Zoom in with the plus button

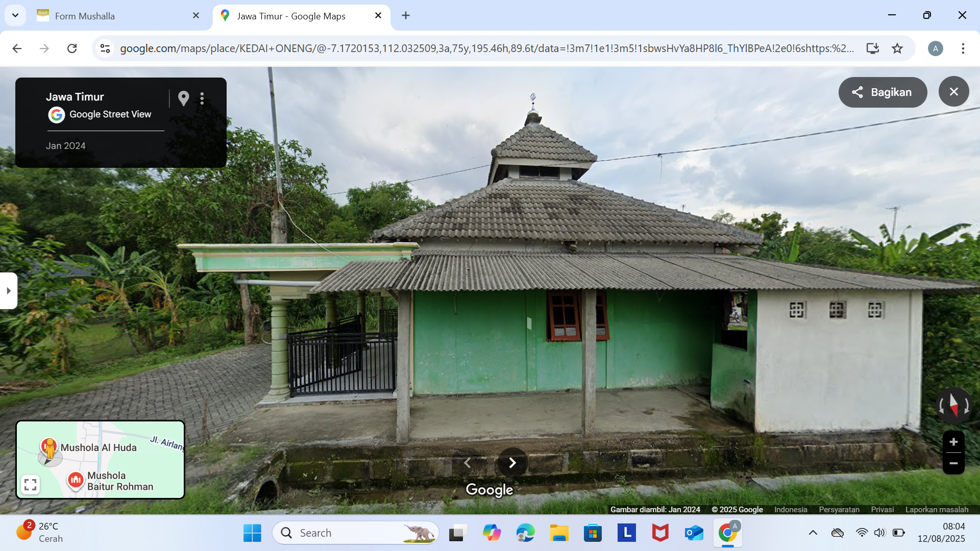click(x=953, y=442)
